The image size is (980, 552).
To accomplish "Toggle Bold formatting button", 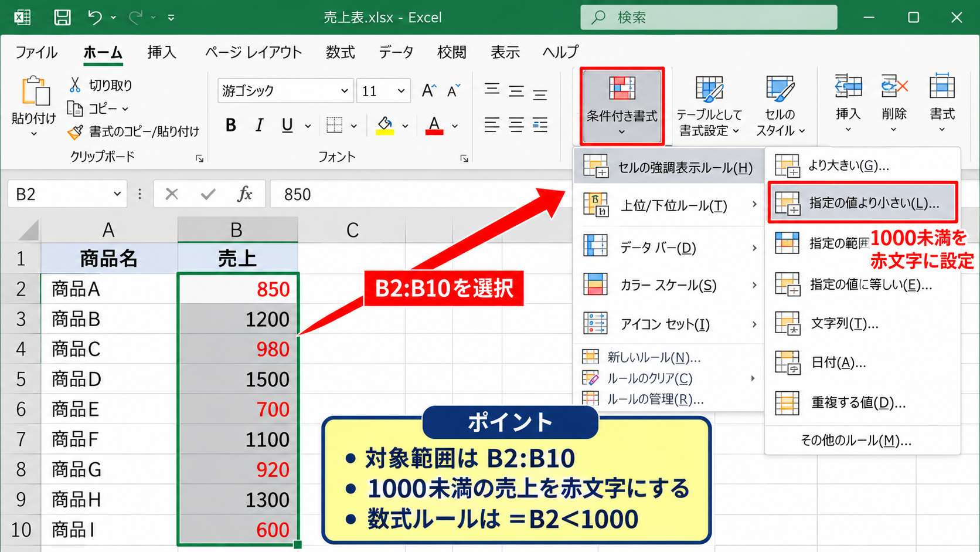I will point(231,125).
